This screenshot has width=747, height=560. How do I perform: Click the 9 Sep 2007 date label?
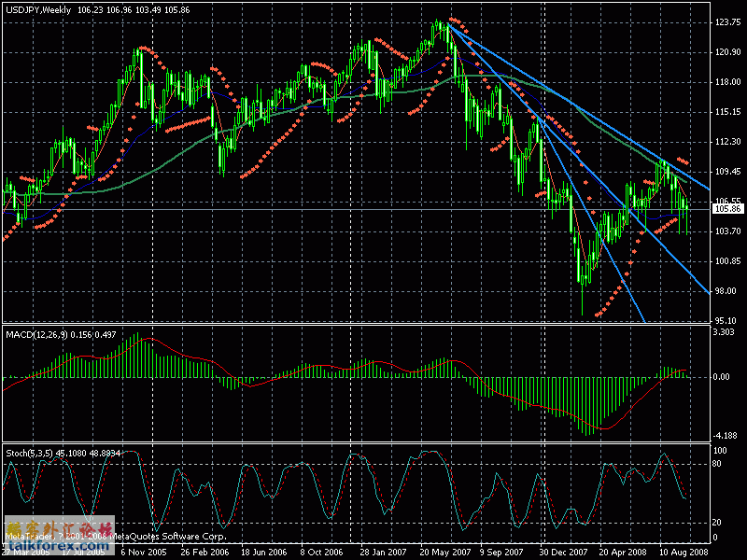tap(501, 553)
